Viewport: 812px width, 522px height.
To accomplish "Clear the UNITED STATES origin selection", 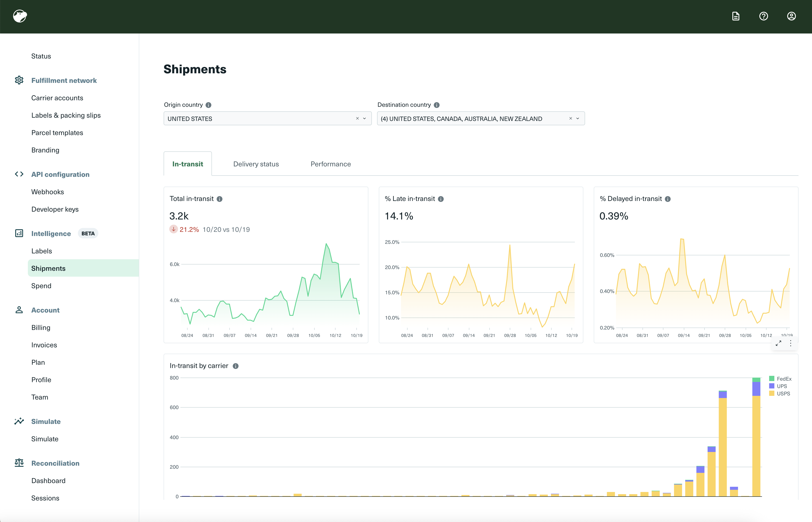I will tap(357, 119).
